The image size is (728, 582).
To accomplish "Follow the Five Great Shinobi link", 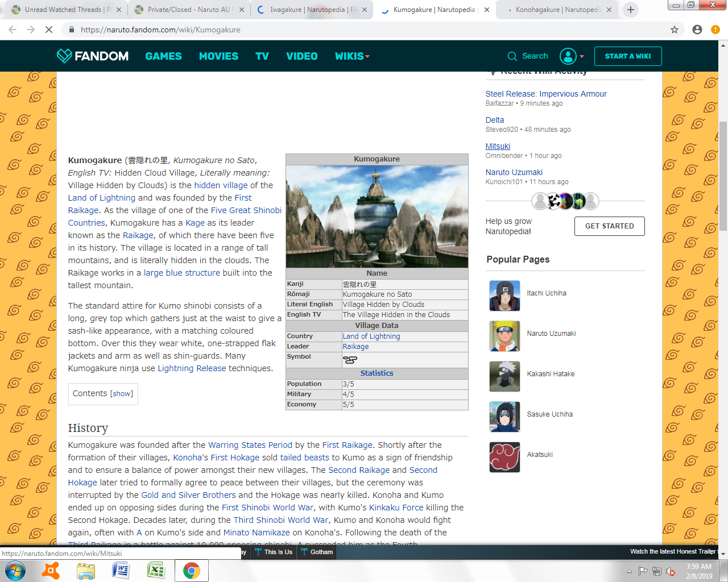I will [246, 210].
